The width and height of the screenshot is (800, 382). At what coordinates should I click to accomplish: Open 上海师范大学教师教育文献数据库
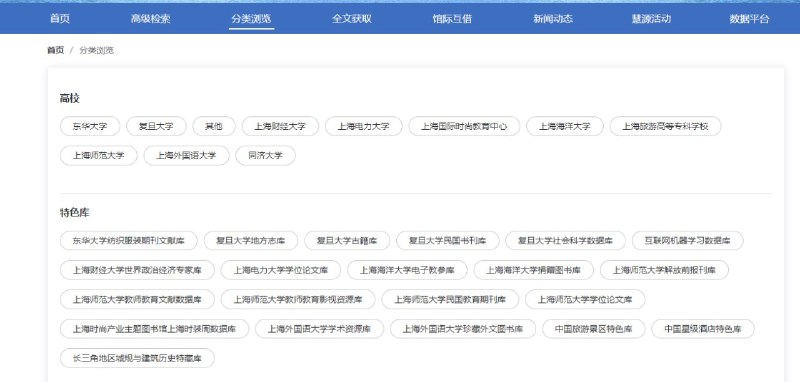pyautogui.click(x=137, y=299)
